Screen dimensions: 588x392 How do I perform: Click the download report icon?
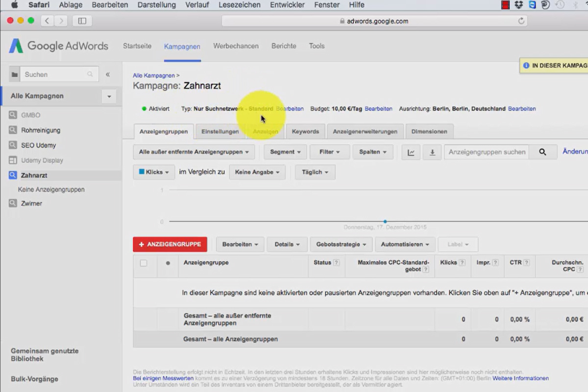432,152
